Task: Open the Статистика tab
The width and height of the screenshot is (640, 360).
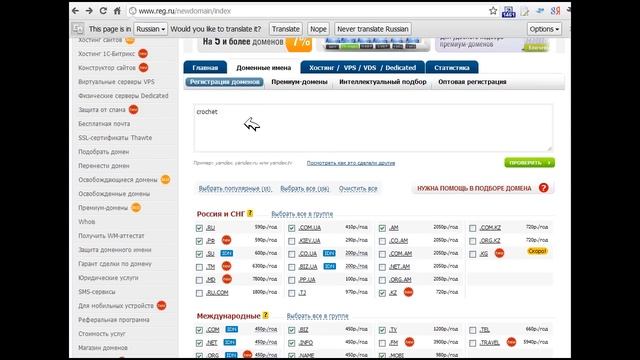Action: tap(451, 67)
